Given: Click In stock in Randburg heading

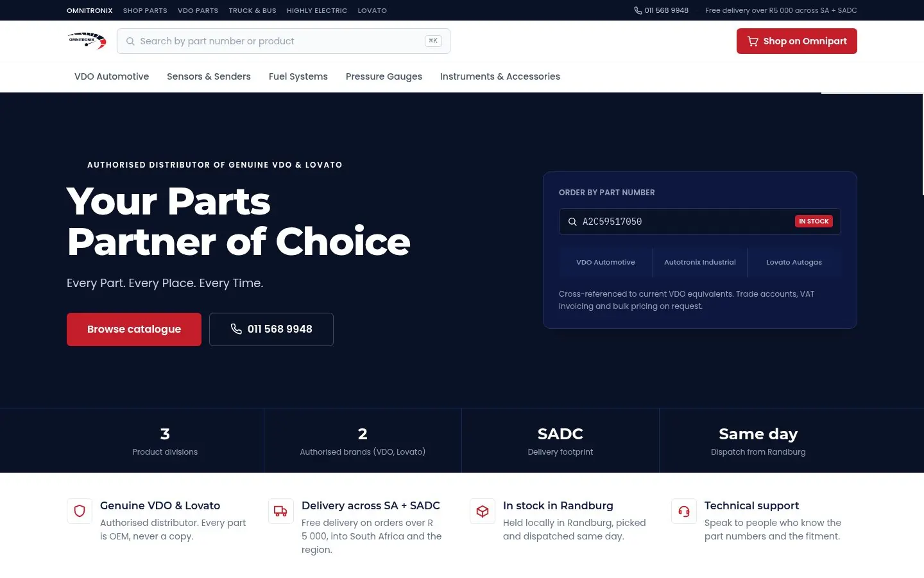Looking at the screenshot, I should (558, 505).
